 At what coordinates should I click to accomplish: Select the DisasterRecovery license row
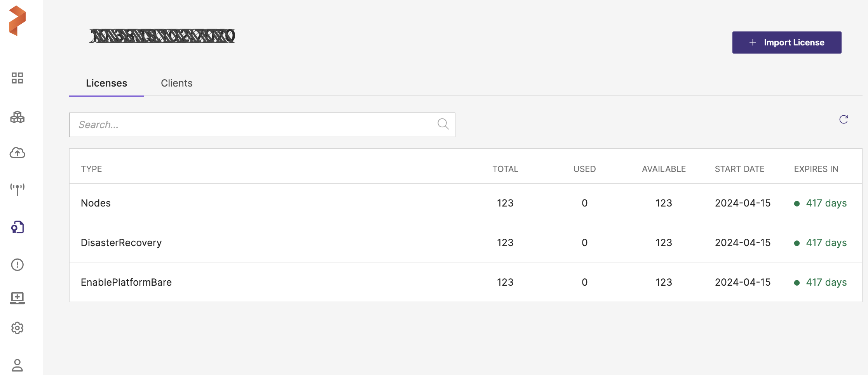click(121, 243)
